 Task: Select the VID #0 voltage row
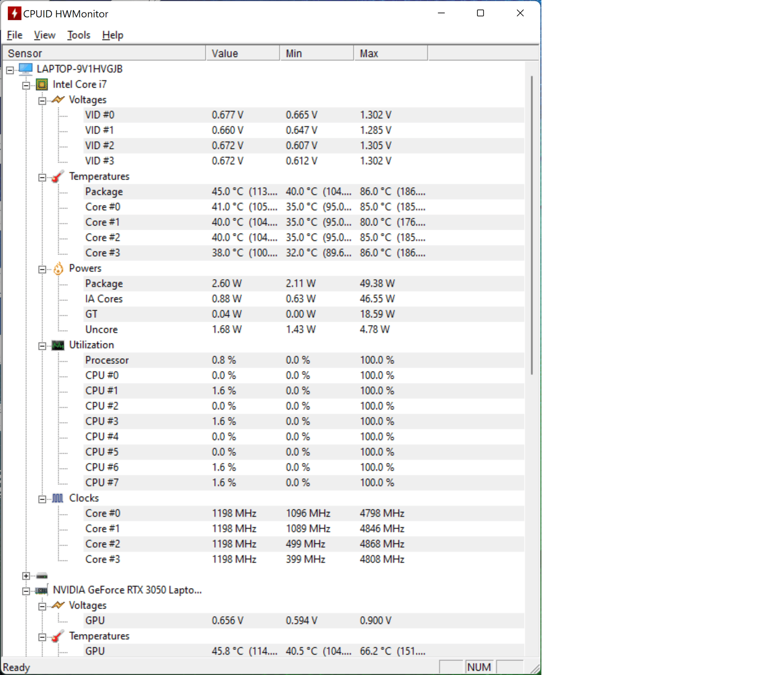(x=304, y=115)
